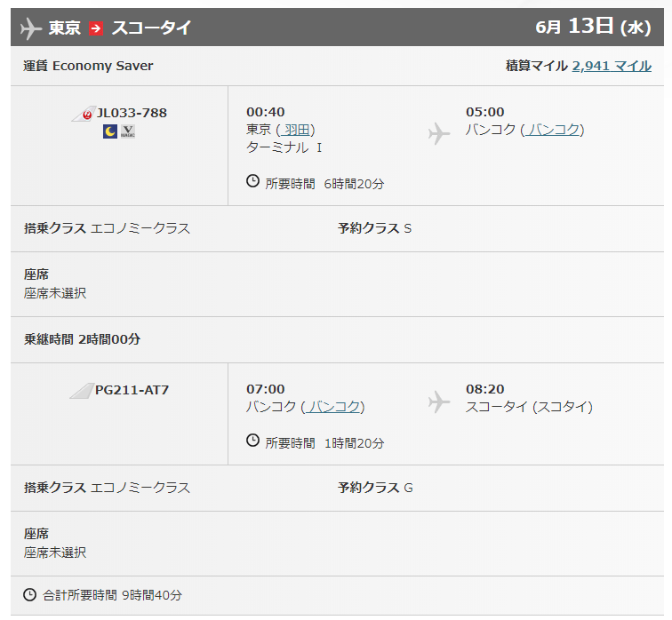This screenshot has height=620, width=672.
Task: Click the crescent moon night flight icon
Action: [110, 131]
